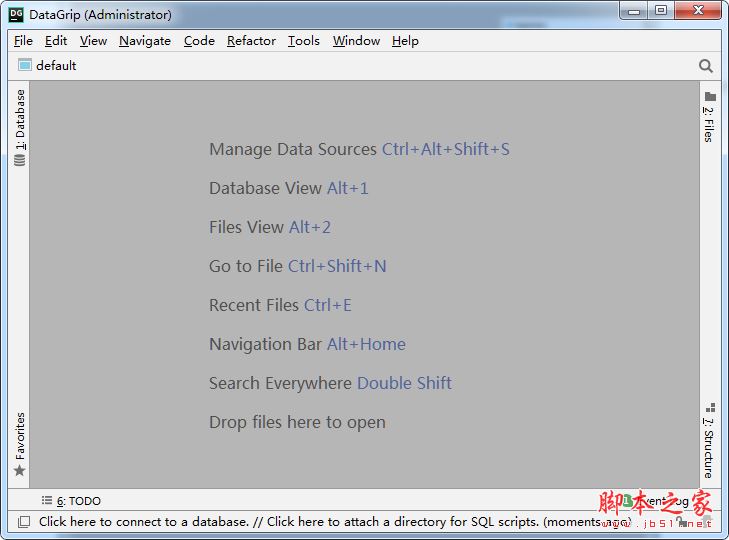
Task: Toggle tool window buttons via bottom-left square icon
Action: (x=24, y=522)
